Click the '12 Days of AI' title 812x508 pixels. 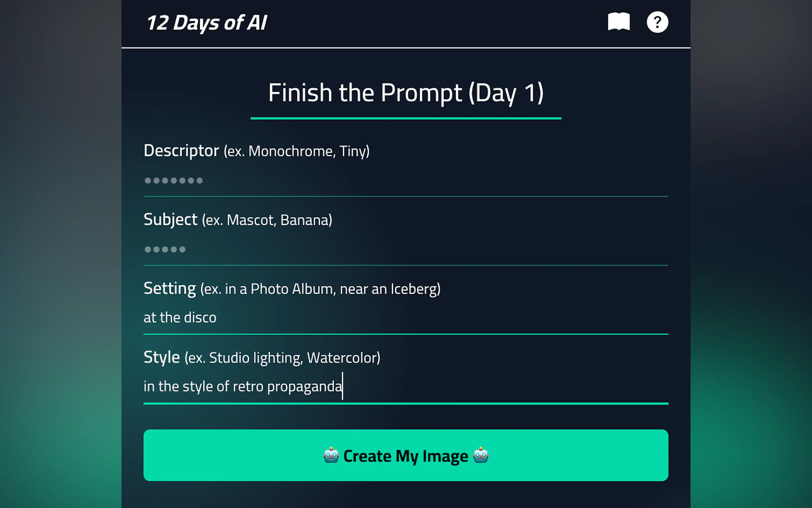tap(207, 23)
